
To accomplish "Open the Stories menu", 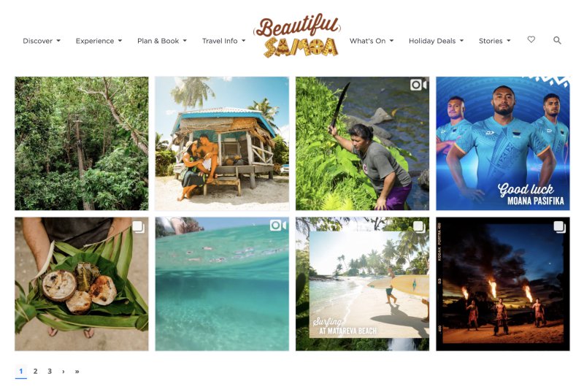I will [x=495, y=41].
